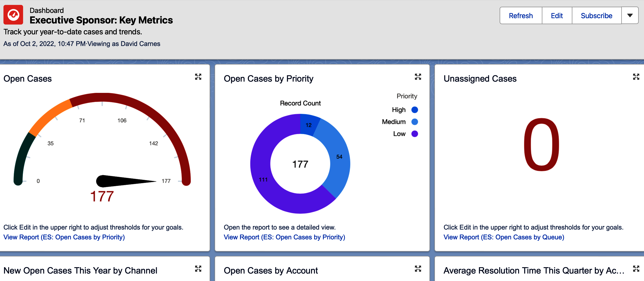This screenshot has height=281, width=644.
Task: Click the 177 total in donut center
Action: 300,164
